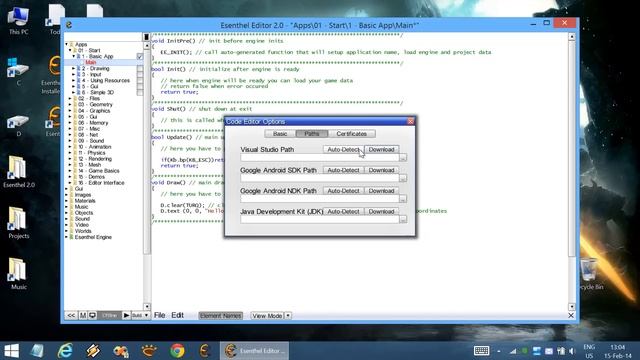Switch to the Paths tab
The image size is (640, 360).
(x=311, y=134)
